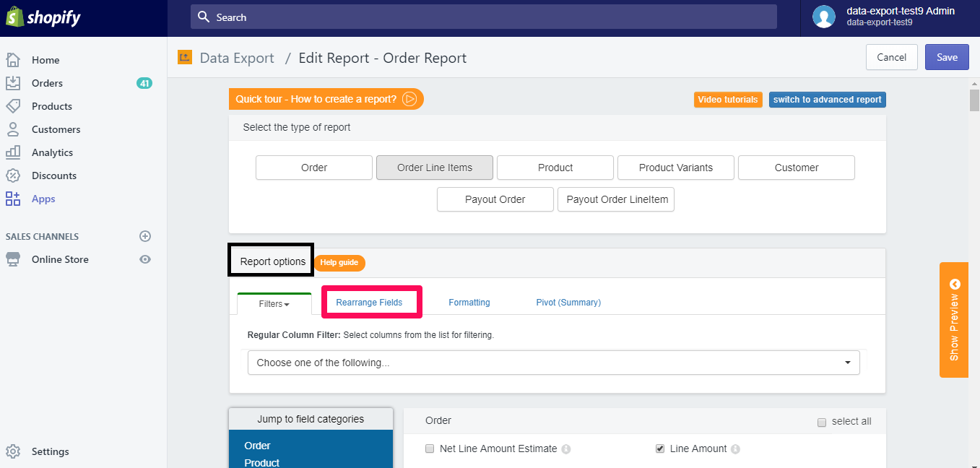Switch to advanced report mode
Viewport: 980px width, 468px height.
click(x=827, y=99)
